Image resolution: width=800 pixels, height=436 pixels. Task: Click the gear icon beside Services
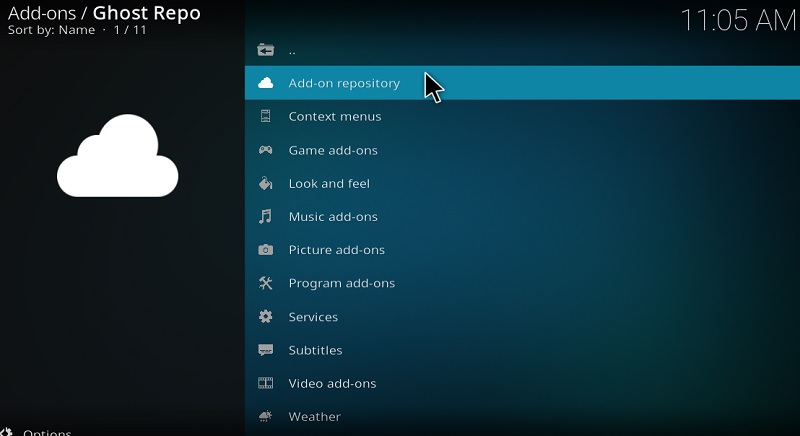265,317
